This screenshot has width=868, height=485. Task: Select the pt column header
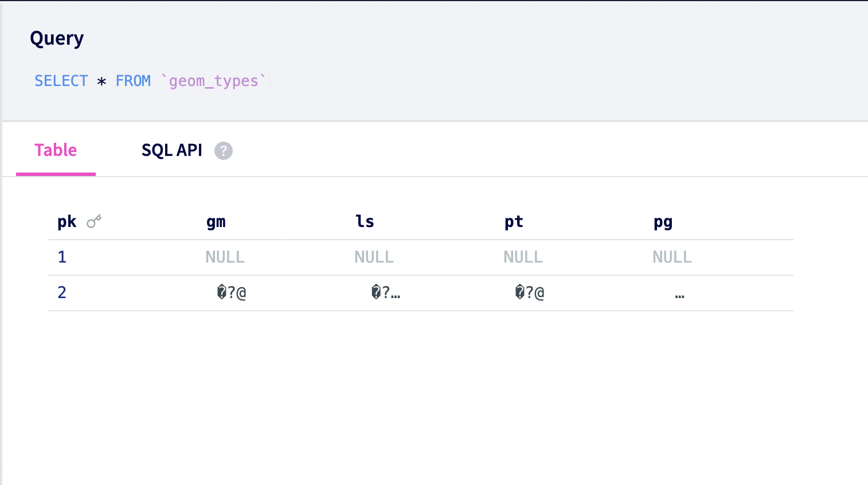click(x=514, y=222)
